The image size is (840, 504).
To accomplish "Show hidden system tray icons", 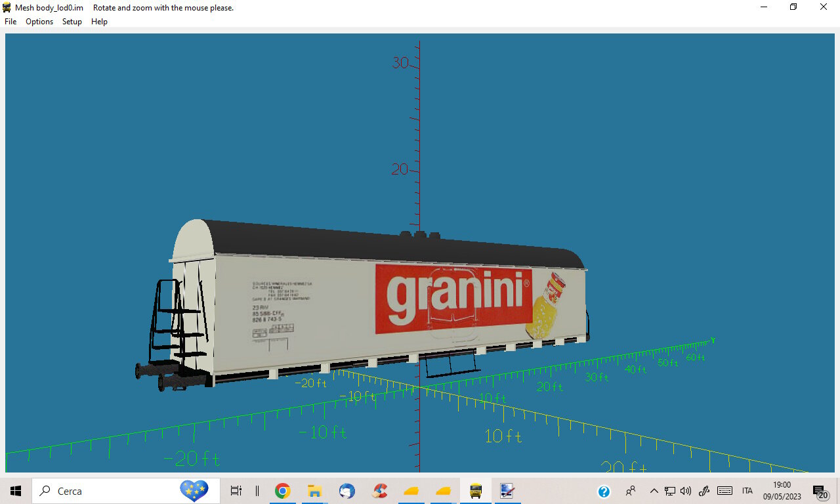I will click(x=654, y=491).
